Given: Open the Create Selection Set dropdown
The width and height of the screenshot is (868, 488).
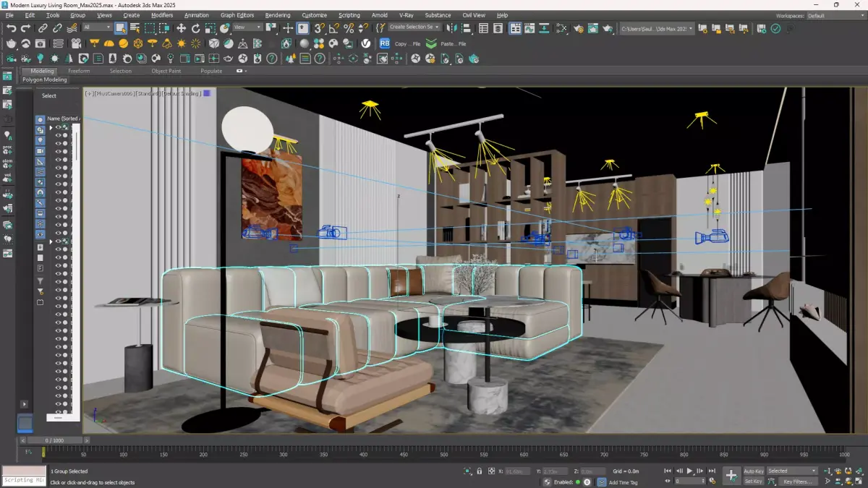Looking at the screenshot, I should click(x=414, y=27).
